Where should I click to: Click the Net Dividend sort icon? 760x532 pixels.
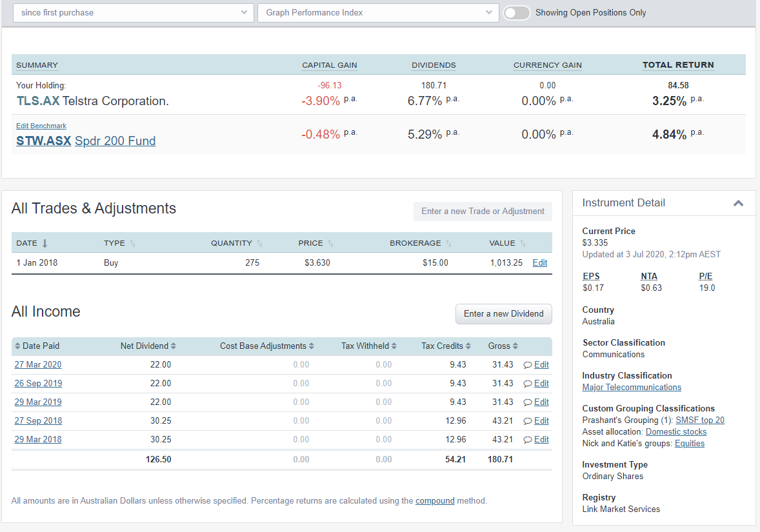tap(173, 346)
